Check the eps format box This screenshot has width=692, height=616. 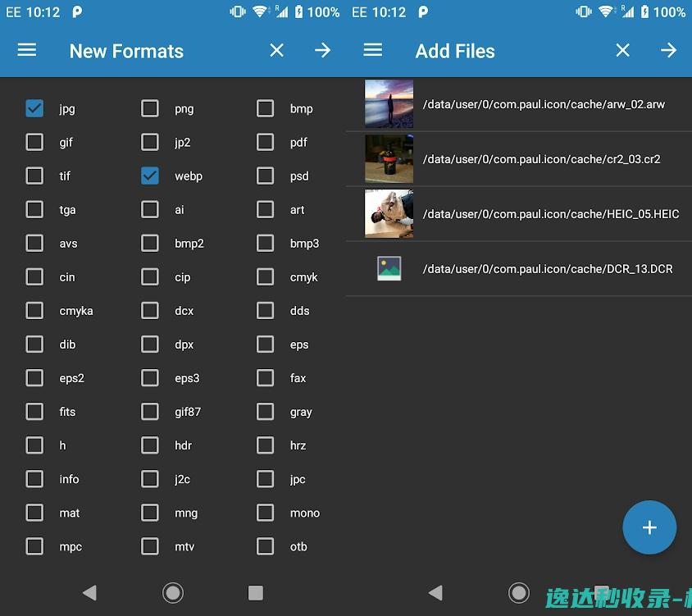(265, 345)
